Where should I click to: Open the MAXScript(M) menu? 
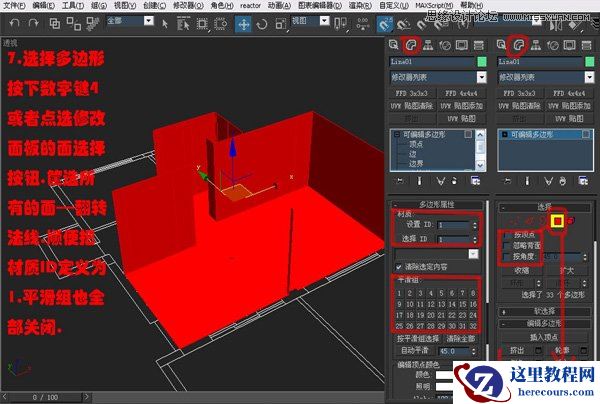pyautogui.click(x=434, y=6)
